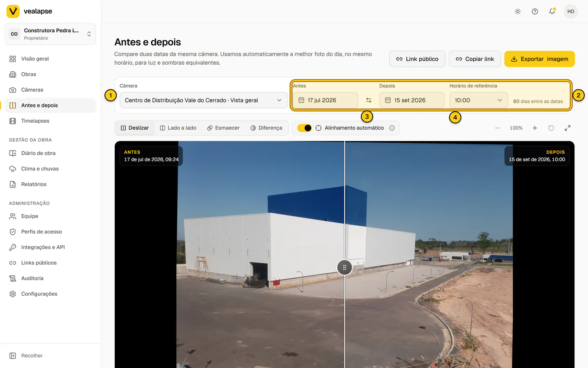Expand the Construtora Pedra organization switcher
The image size is (588, 368).
tap(50, 34)
